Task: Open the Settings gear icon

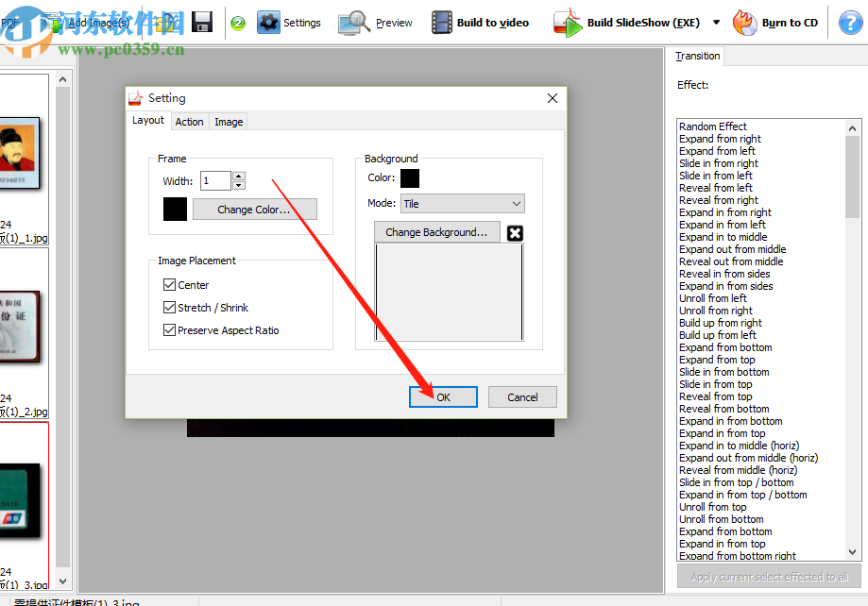Action: (268, 23)
